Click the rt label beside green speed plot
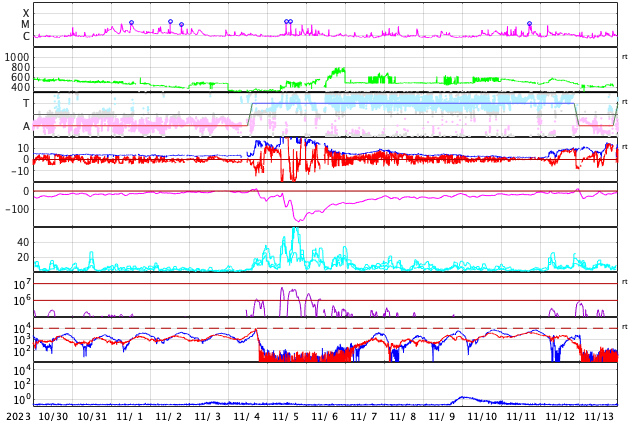Image resolution: width=634 pixels, height=424 pixels. click(624, 57)
